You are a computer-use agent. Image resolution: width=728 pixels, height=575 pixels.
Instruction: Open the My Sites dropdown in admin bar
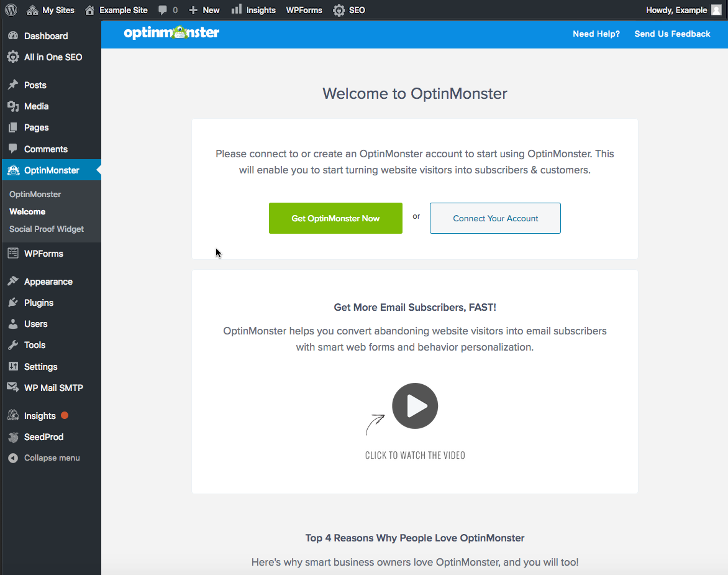tap(50, 10)
